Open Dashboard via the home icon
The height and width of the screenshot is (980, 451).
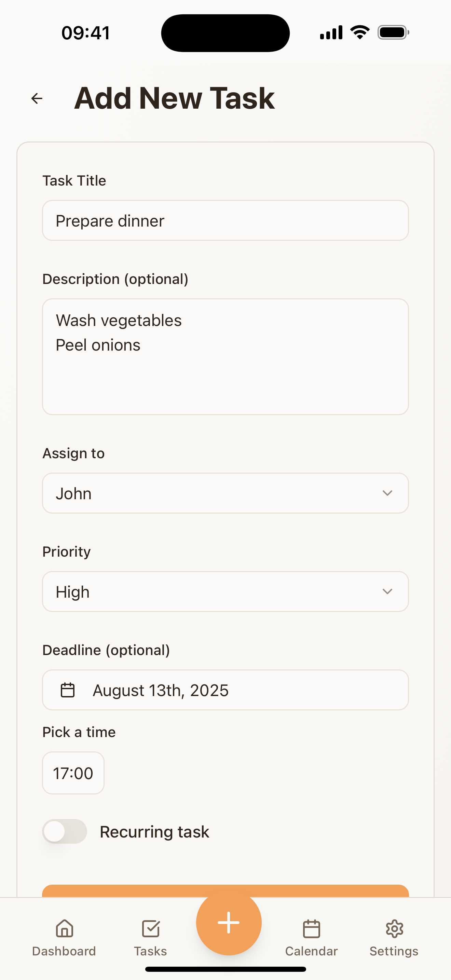pyautogui.click(x=64, y=929)
